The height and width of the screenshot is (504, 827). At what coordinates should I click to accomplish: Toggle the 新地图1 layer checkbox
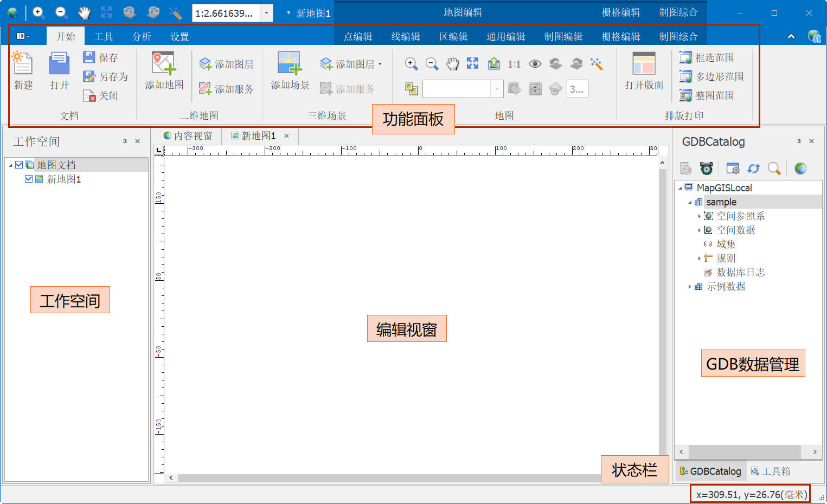click(x=29, y=179)
